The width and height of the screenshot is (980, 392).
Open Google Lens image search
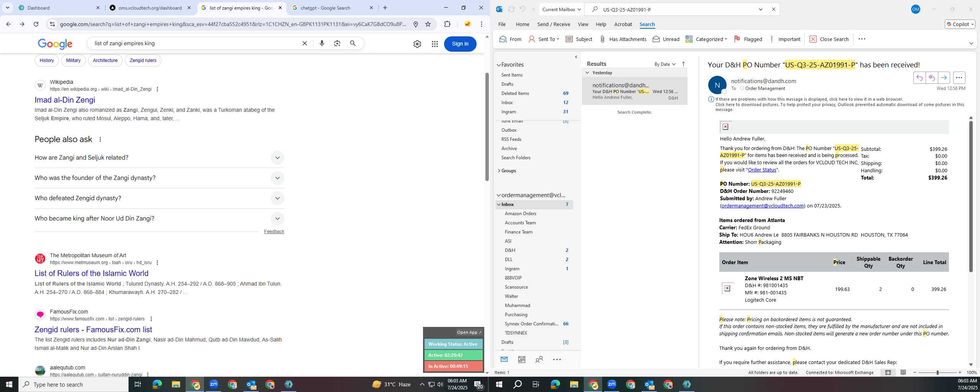click(x=337, y=43)
